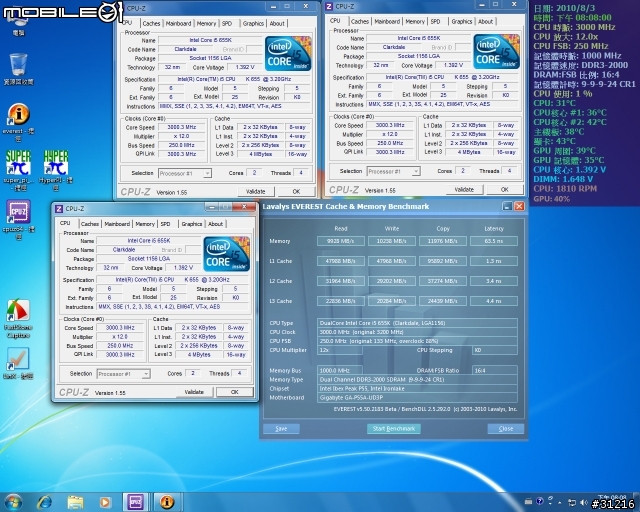Launch Internet Explorer from the taskbar
This screenshot has width=640, height=512.
[x=45, y=502]
